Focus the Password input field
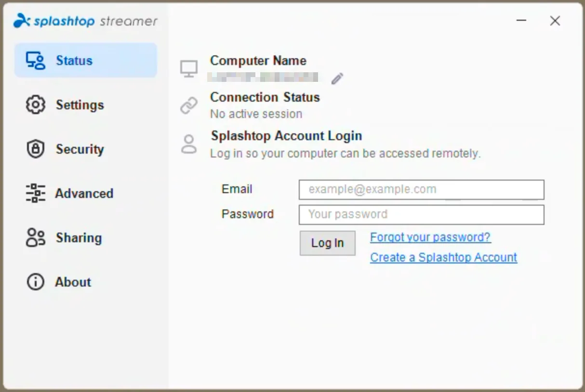The image size is (585, 392). [x=422, y=215]
